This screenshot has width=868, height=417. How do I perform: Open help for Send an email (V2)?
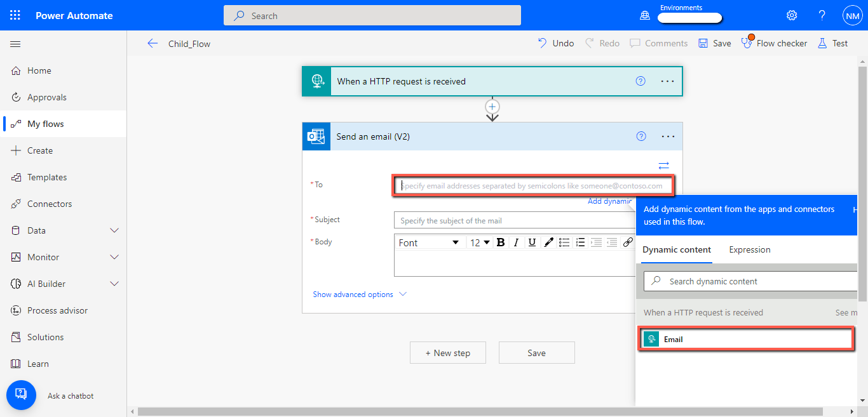coord(641,136)
